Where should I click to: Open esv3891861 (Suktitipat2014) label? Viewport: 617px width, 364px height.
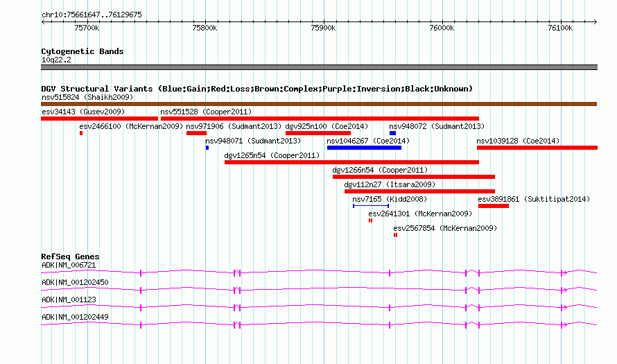pyautogui.click(x=534, y=199)
